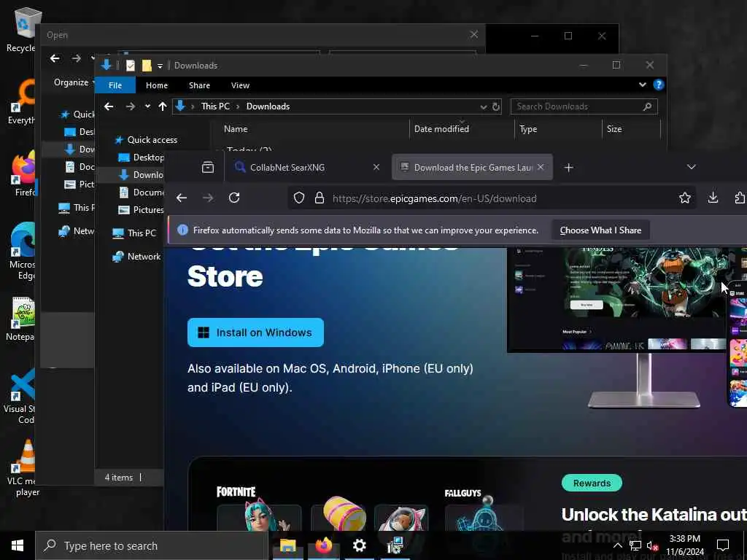The image size is (747, 560).
Task: Open the tracking protection shield icon
Action: (x=298, y=198)
